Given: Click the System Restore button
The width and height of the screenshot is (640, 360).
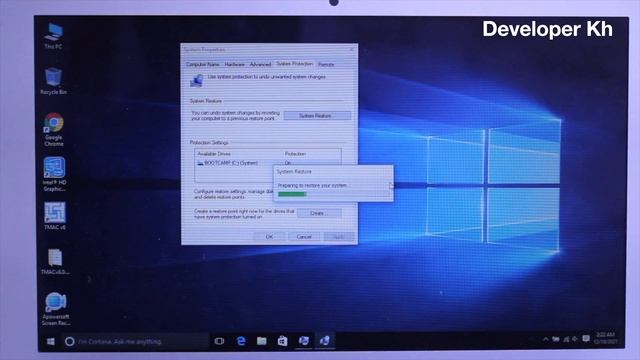Looking at the screenshot, I should [317, 116].
